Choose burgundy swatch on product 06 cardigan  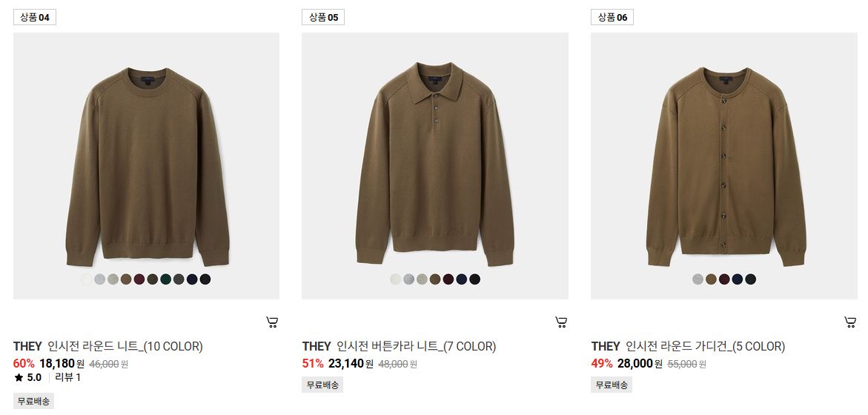coord(724,279)
